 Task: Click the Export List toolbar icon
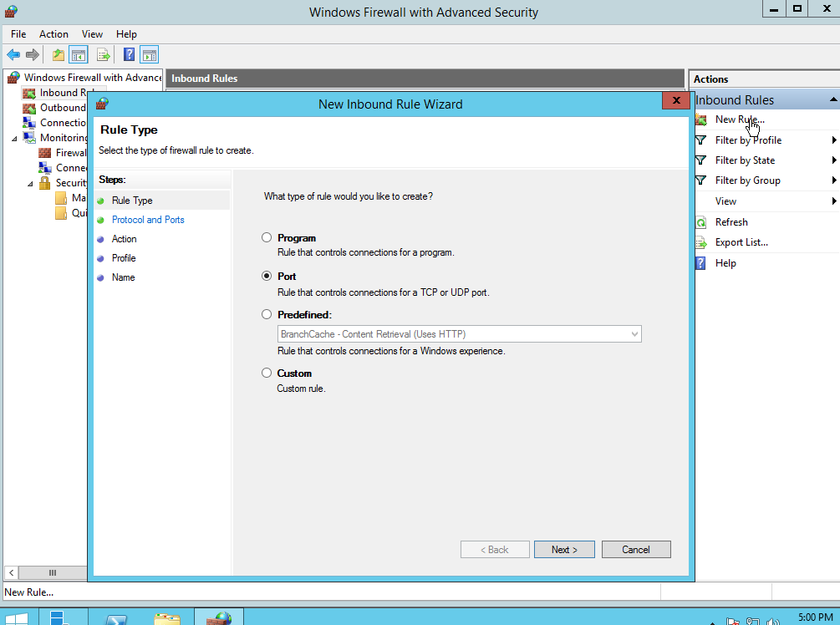[104, 54]
